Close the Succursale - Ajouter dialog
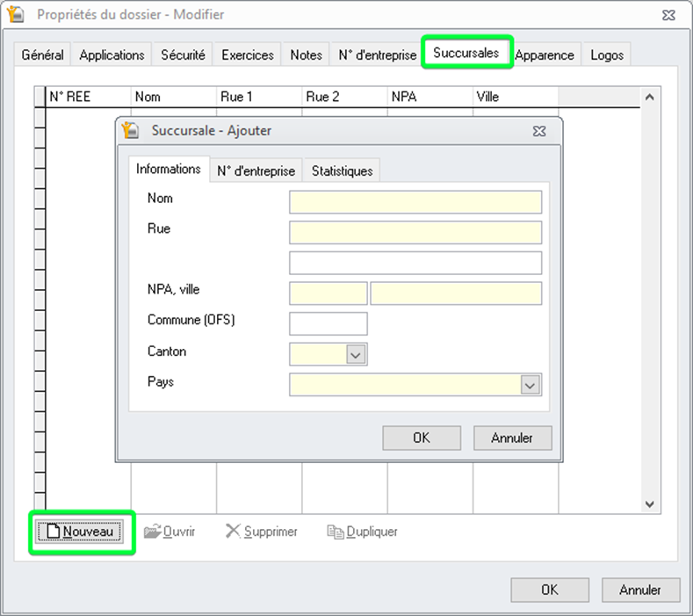This screenshot has height=616, width=693. [539, 131]
